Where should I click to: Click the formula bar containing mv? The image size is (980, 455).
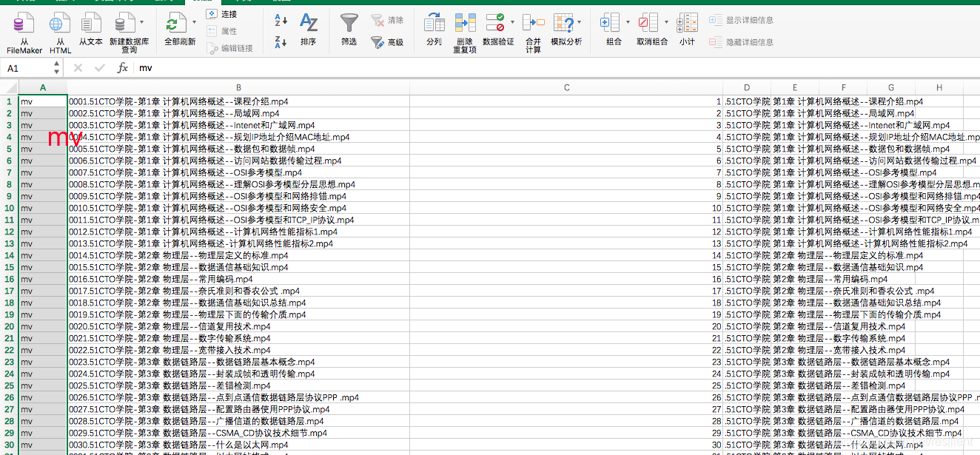557,67
